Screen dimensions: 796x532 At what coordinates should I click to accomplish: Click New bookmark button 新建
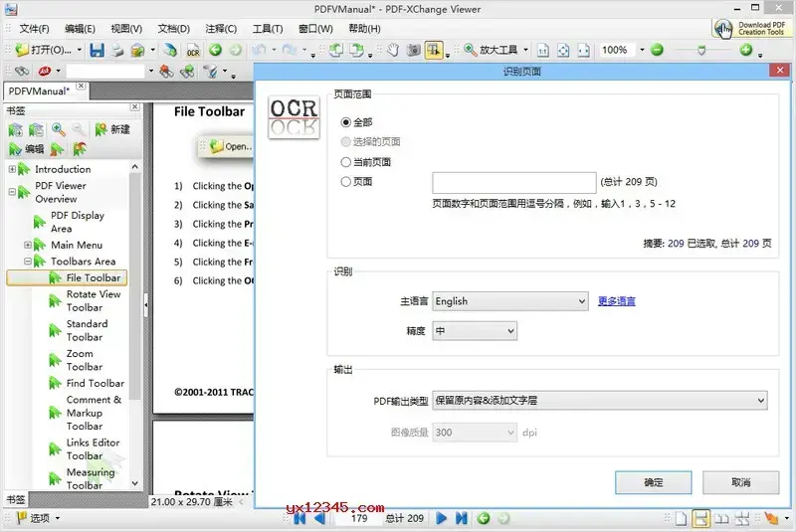pyautogui.click(x=112, y=130)
